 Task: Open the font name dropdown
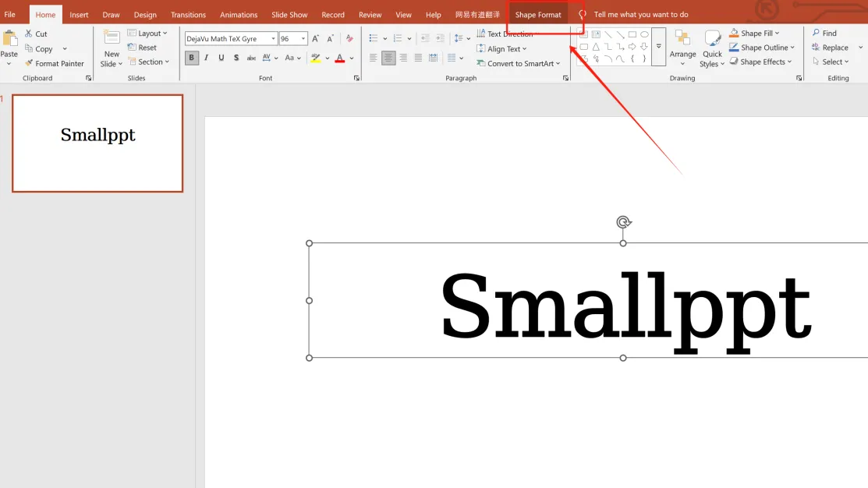coord(273,39)
